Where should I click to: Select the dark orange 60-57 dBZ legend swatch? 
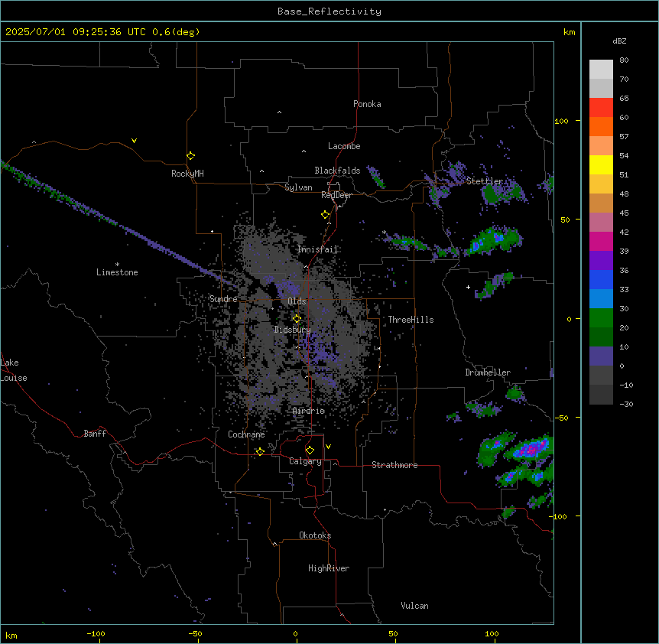click(x=601, y=126)
